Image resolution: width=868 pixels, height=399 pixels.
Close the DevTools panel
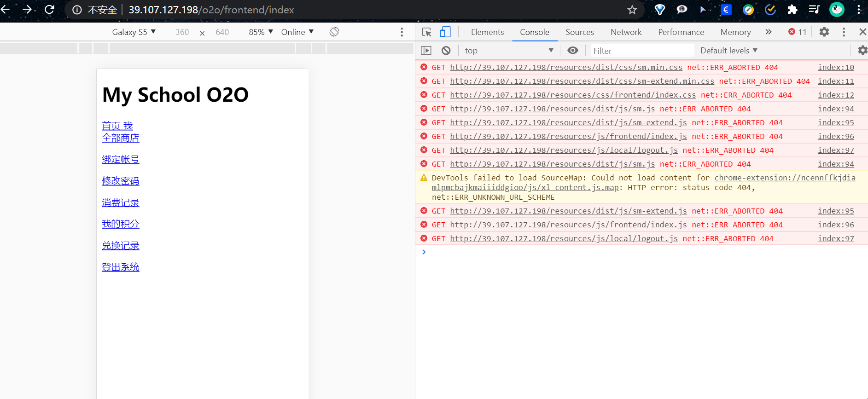point(862,32)
